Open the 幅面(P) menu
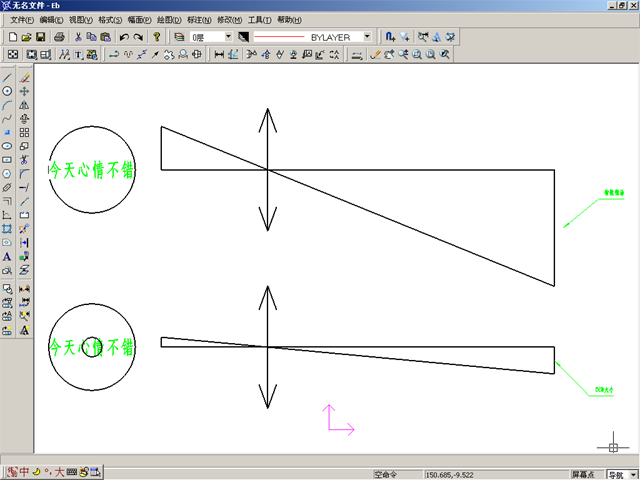 tap(140, 20)
